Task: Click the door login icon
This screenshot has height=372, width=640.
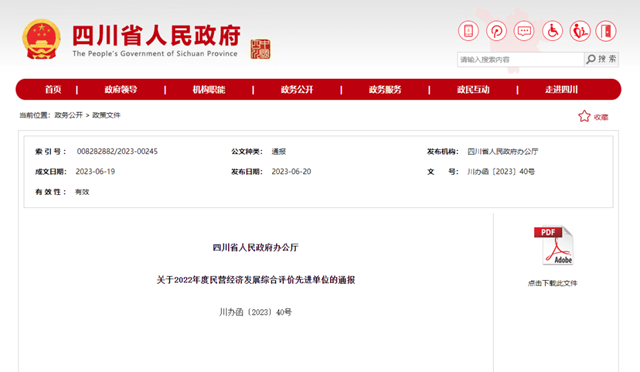Action: [x=606, y=31]
